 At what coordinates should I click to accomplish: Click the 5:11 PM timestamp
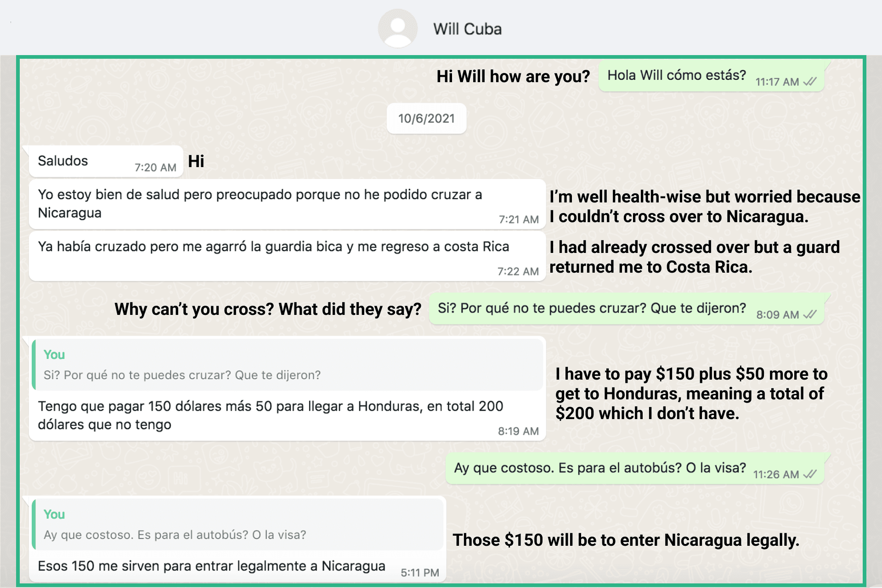[x=420, y=572]
